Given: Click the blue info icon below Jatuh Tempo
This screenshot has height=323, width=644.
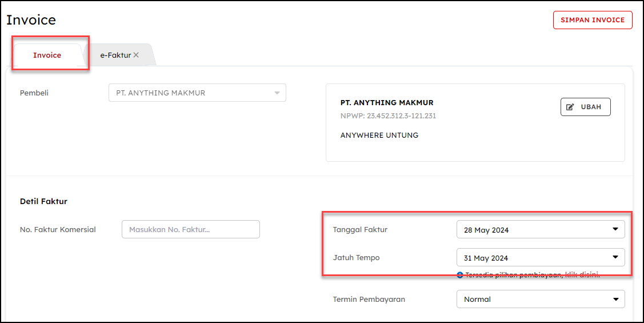Looking at the screenshot, I should [x=460, y=275].
